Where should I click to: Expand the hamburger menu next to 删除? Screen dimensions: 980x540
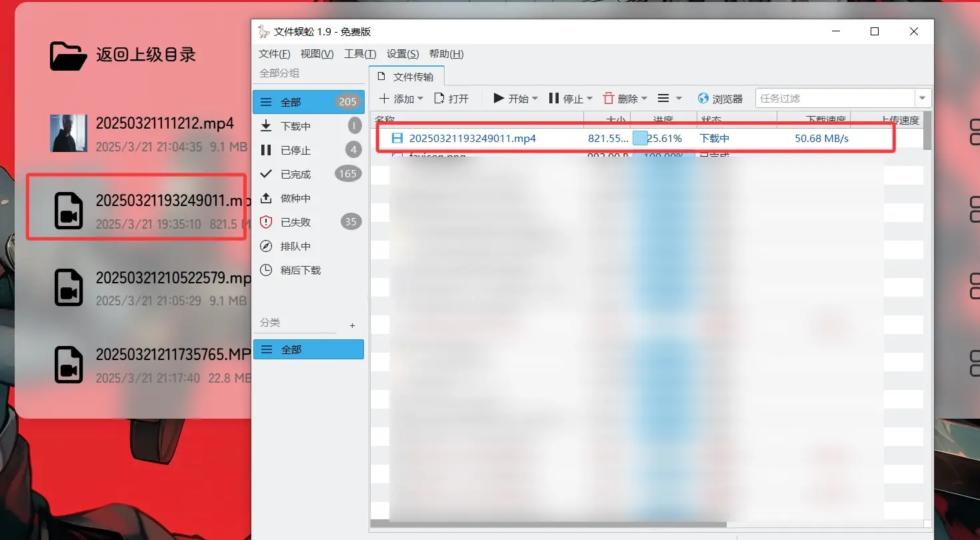click(x=664, y=98)
